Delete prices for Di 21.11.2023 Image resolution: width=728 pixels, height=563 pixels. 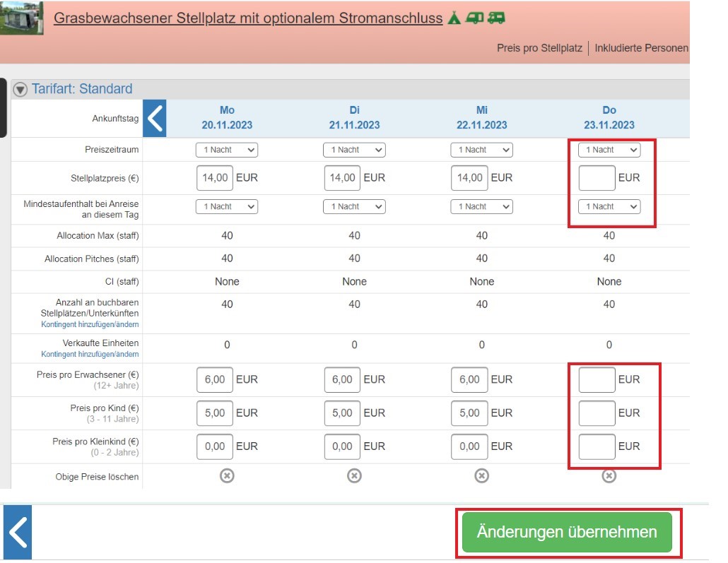click(x=354, y=475)
